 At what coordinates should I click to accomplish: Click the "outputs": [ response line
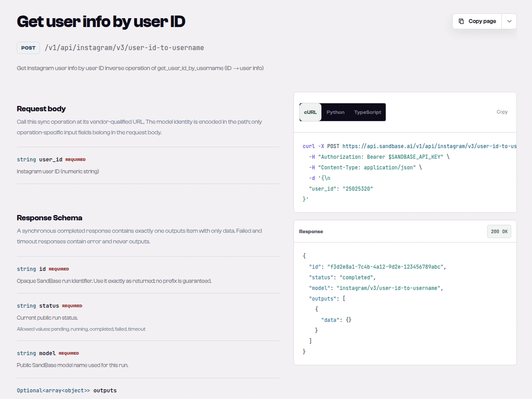click(327, 298)
